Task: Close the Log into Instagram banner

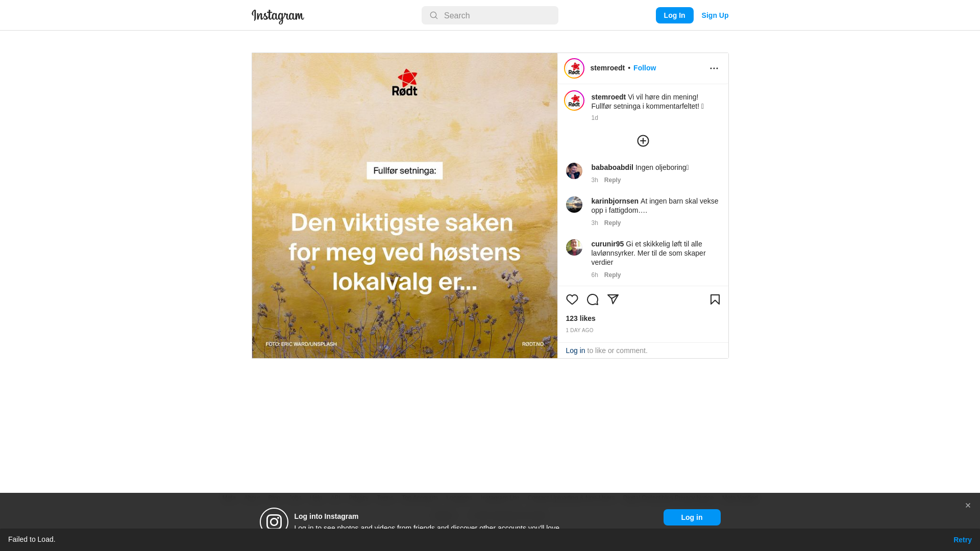Action: click(x=968, y=506)
